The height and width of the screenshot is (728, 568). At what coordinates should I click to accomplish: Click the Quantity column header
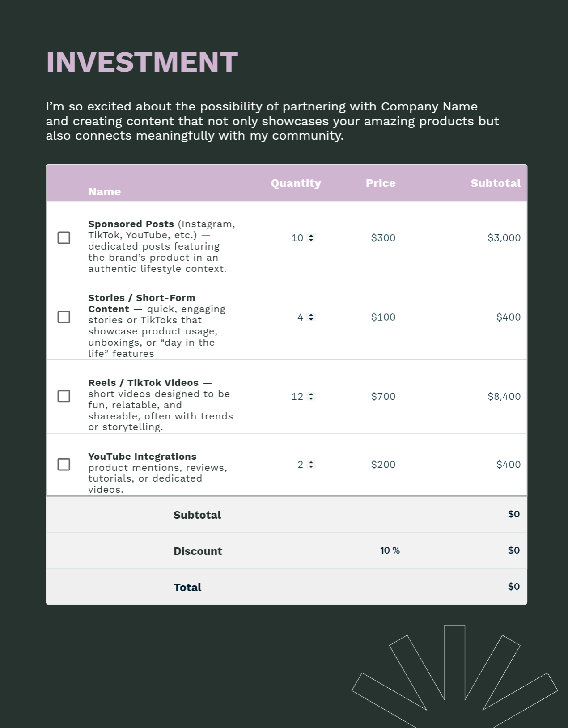tap(296, 183)
